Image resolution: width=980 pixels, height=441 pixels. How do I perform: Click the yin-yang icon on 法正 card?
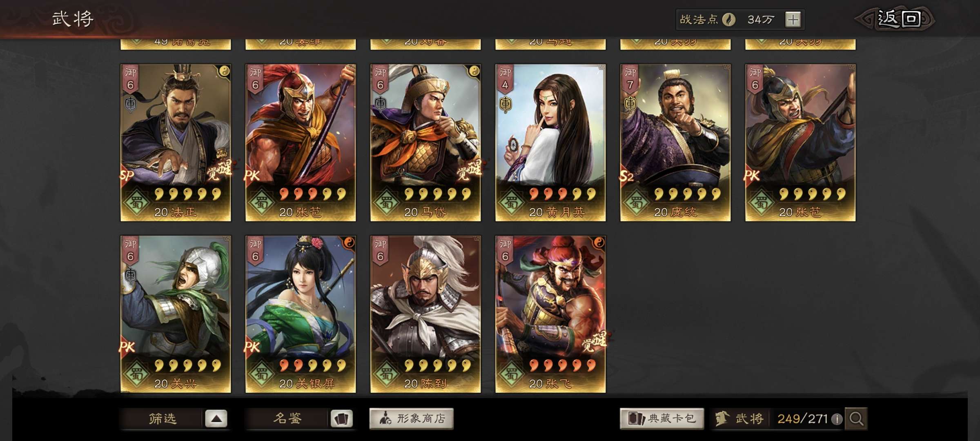[224, 72]
